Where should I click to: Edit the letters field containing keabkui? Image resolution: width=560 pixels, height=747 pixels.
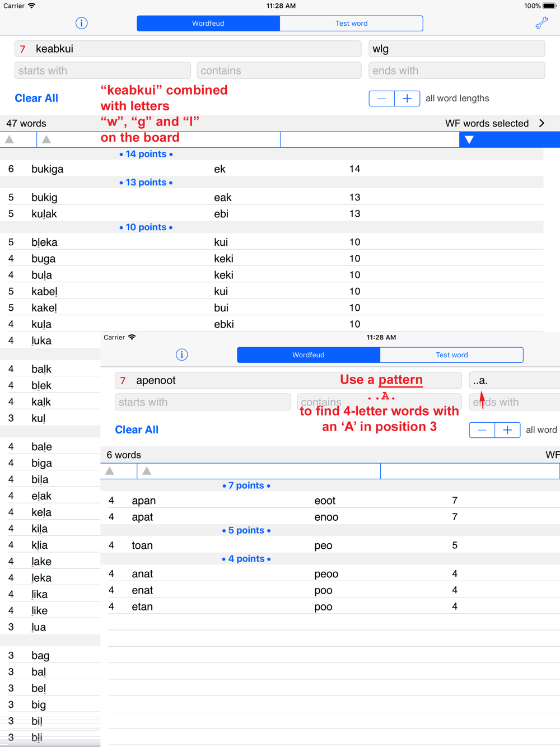pos(188,49)
